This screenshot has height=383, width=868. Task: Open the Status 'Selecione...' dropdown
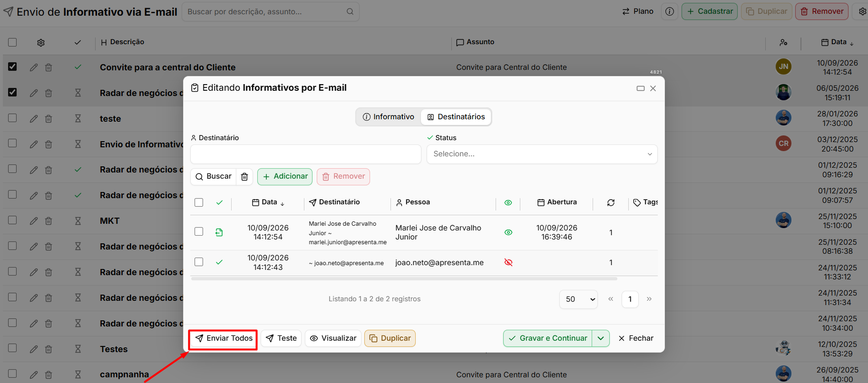pyautogui.click(x=542, y=154)
